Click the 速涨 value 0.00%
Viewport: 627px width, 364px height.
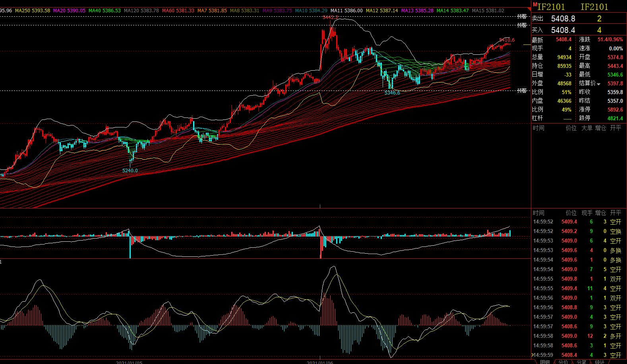tap(616, 48)
